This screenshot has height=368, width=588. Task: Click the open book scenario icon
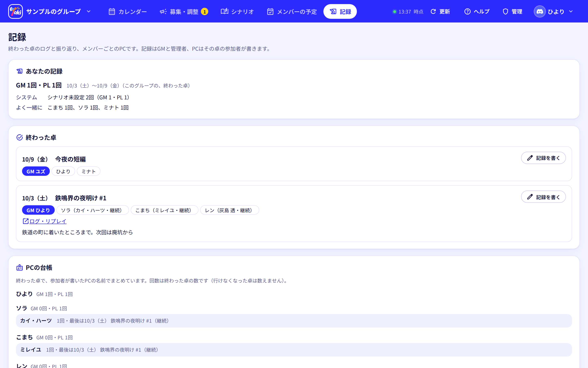[x=224, y=11]
